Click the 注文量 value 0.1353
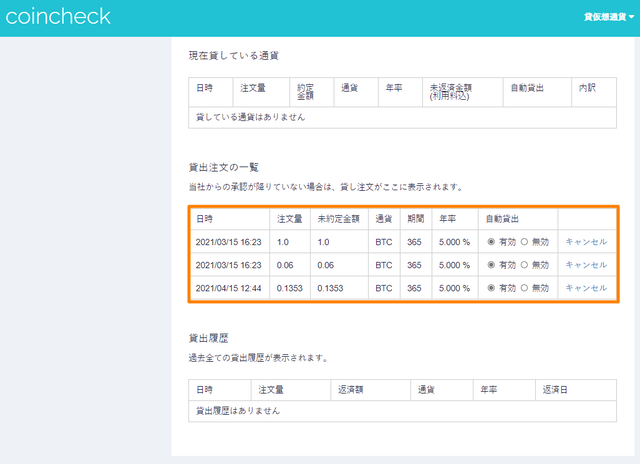This screenshot has height=464, width=640. [290, 288]
